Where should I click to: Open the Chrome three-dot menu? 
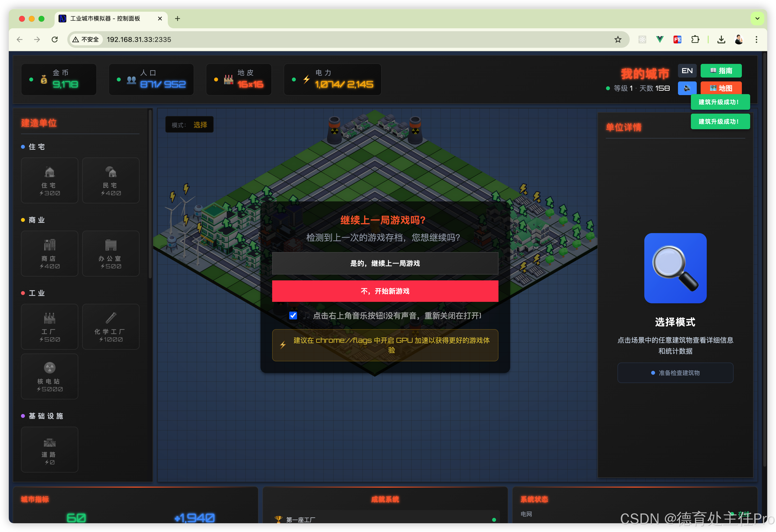tap(756, 39)
